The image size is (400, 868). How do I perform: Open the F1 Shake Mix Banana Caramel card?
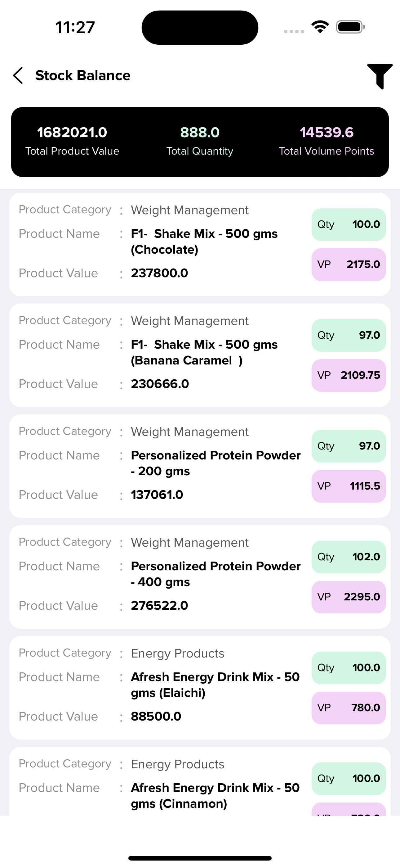[x=200, y=355]
